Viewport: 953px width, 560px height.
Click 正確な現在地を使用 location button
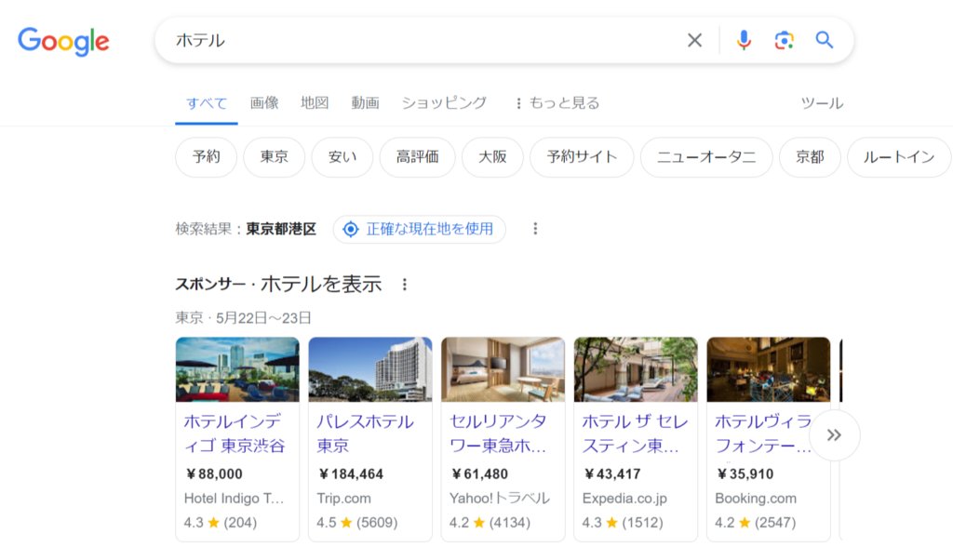click(420, 229)
